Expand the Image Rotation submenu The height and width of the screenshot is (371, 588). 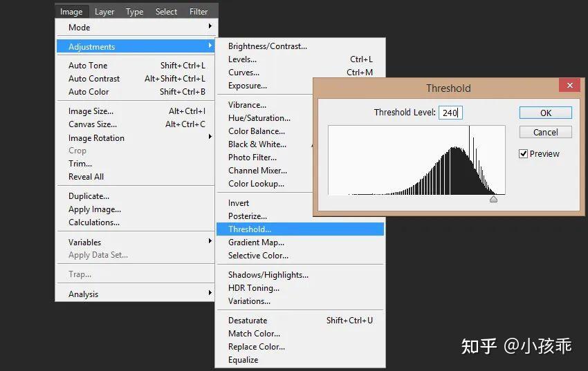pos(136,137)
